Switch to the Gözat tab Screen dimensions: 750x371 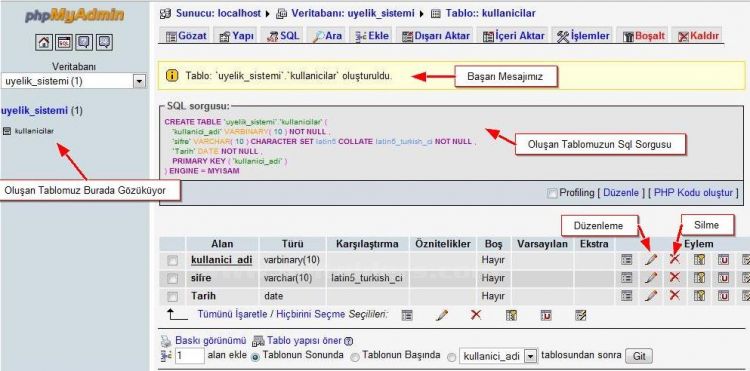tap(186, 36)
